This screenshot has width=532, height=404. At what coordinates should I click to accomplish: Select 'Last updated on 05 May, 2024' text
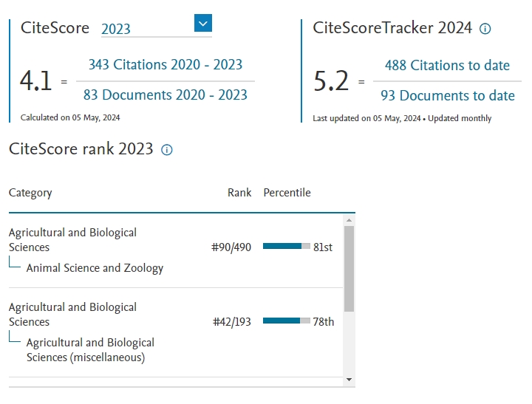(x=366, y=118)
